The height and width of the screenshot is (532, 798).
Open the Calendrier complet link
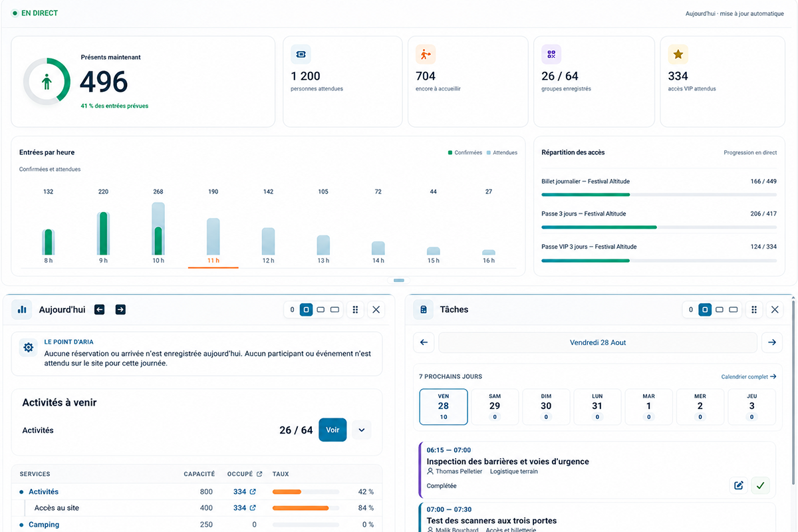click(749, 377)
